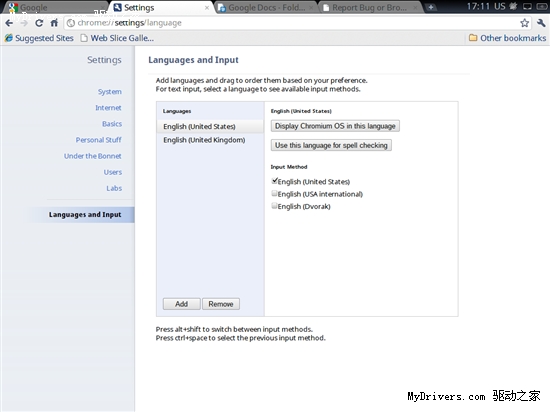Open the wrench menu icon
The height and width of the screenshot is (412, 550).
(x=541, y=23)
